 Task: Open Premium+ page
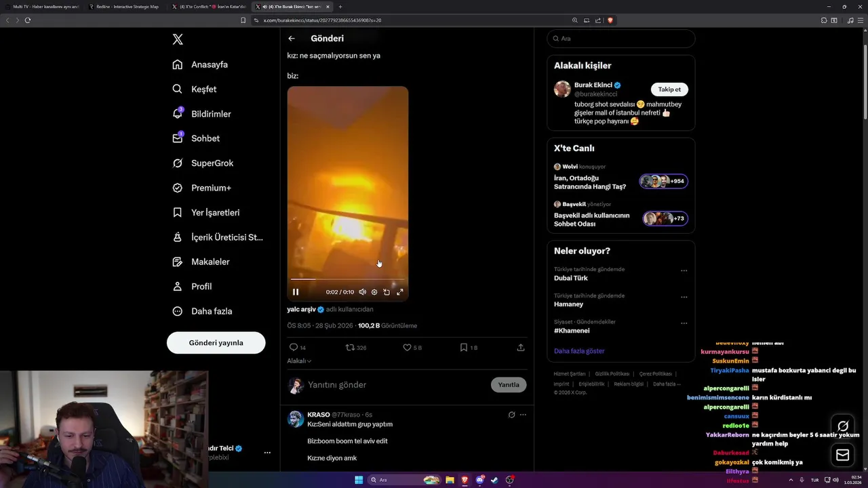point(201,188)
